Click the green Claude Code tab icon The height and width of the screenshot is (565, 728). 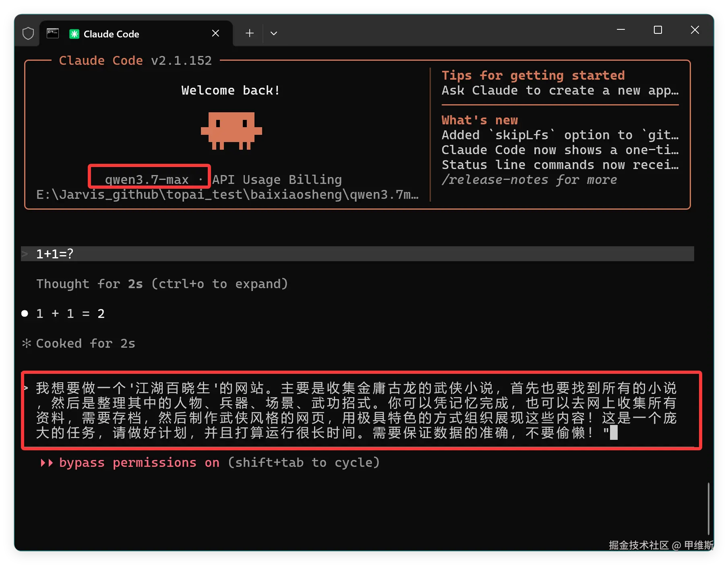[74, 34]
